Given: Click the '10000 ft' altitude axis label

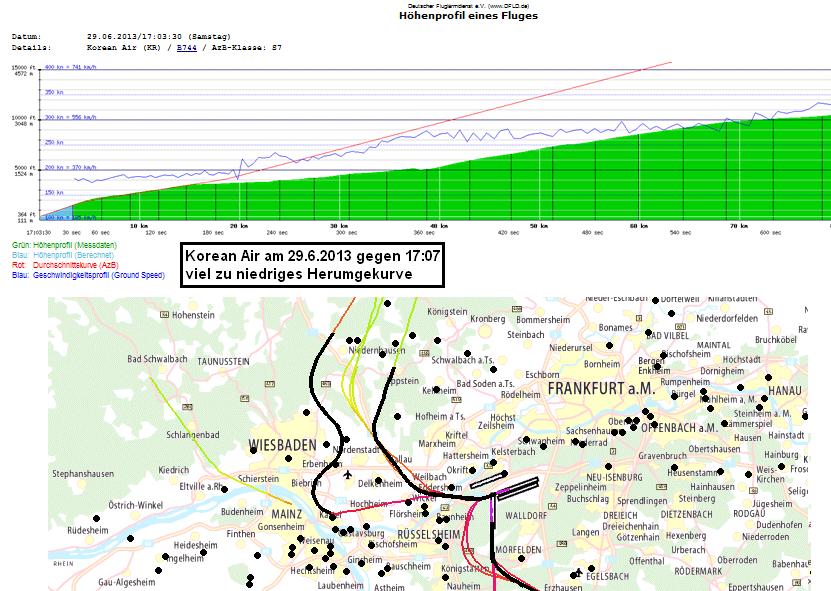Looking at the screenshot, I should (24, 117).
